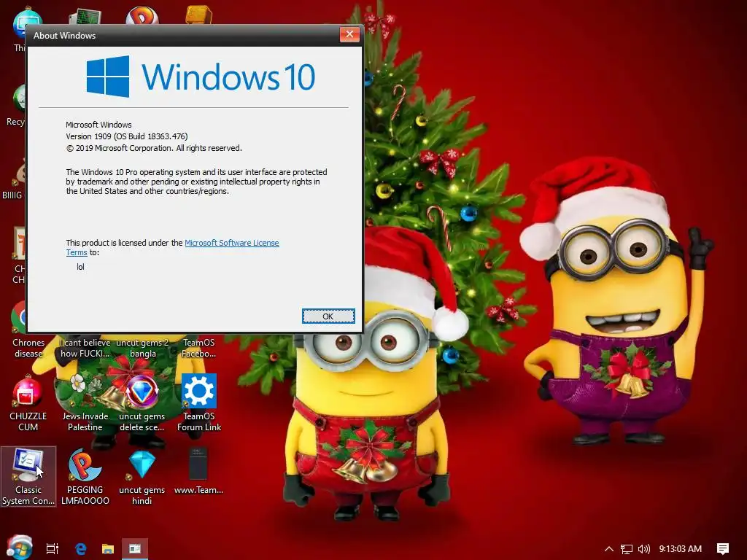Select the 'TeamOS Facebo...' desktop label

point(198,348)
